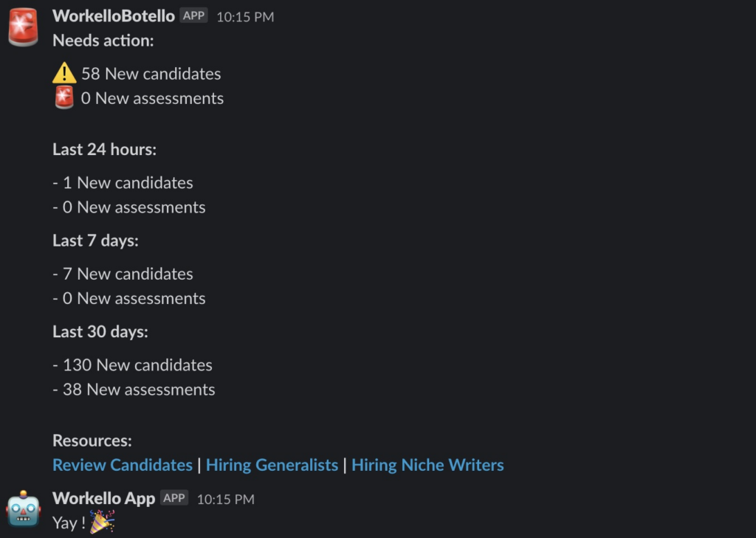Click the siren emoji beside 0 New assessments
This screenshot has height=538, width=756.
pos(65,97)
